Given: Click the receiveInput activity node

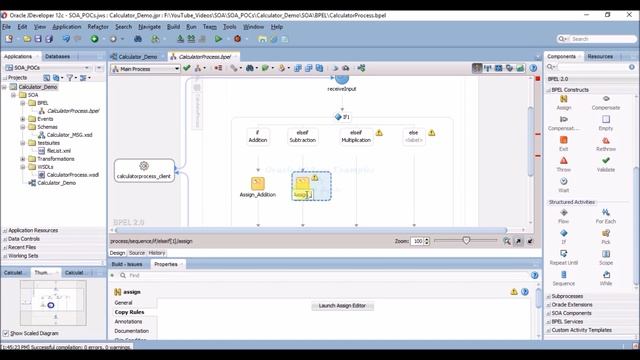Looking at the screenshot, I should point(342,84).
